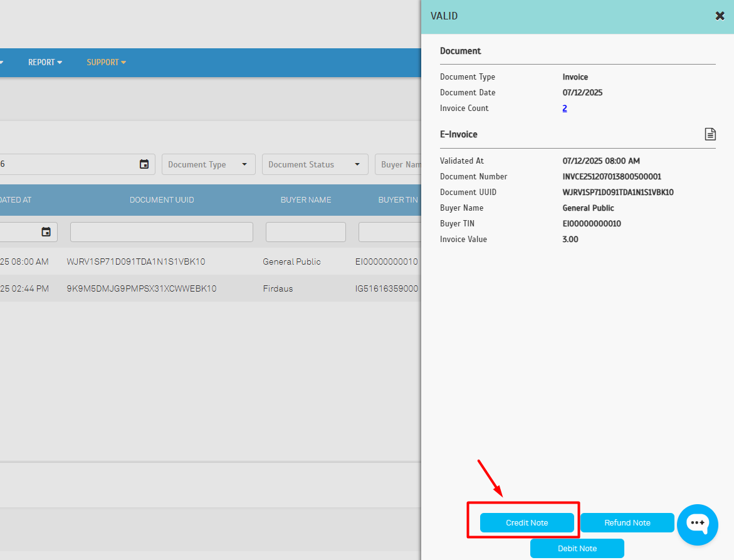Click the Refund Note button
Viewport: 734px width, 560px height.
627,522
